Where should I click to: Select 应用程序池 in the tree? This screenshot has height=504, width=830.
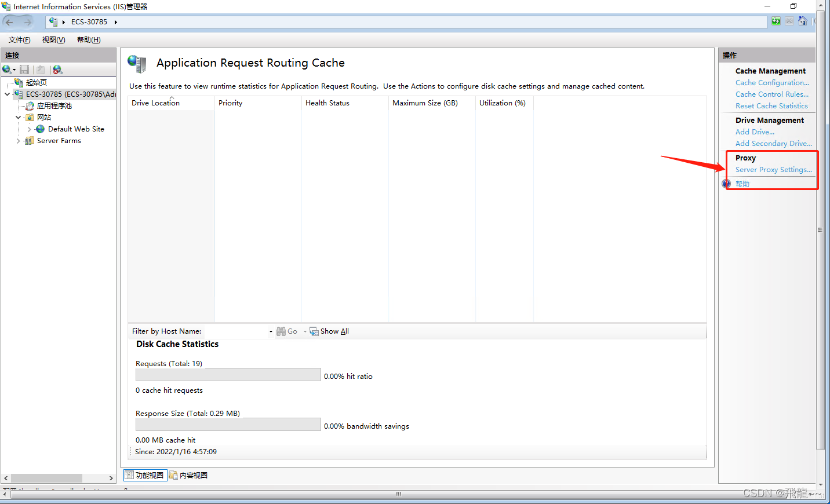pyautogui.click(x=54, y=106)
